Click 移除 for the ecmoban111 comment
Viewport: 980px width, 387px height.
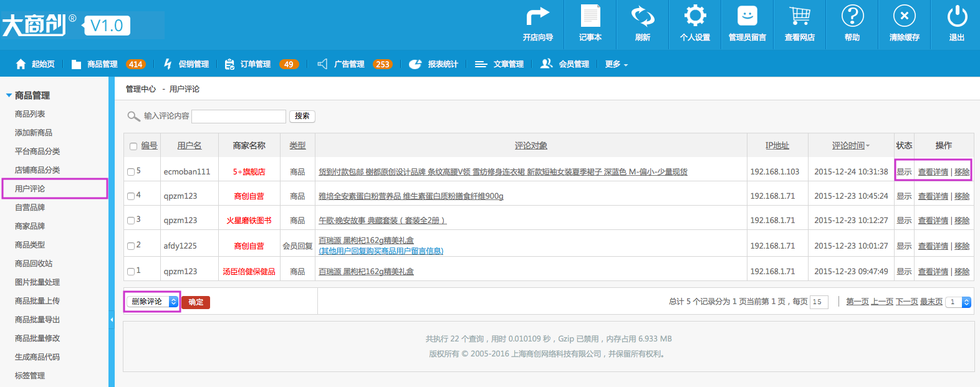coord(962,172)
